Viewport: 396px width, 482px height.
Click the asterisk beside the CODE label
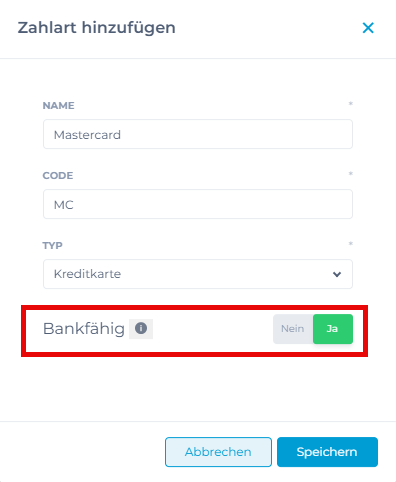click(350, 174)
